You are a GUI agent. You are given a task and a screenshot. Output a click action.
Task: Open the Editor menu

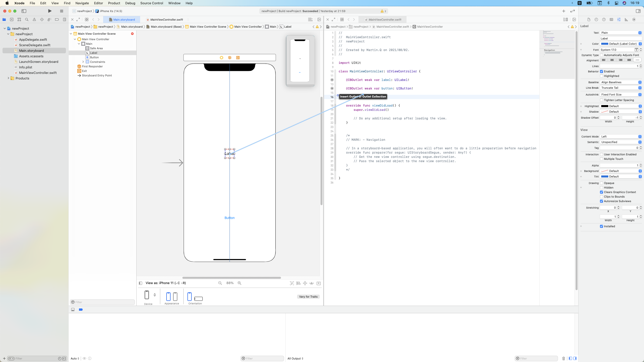point(98,3)
